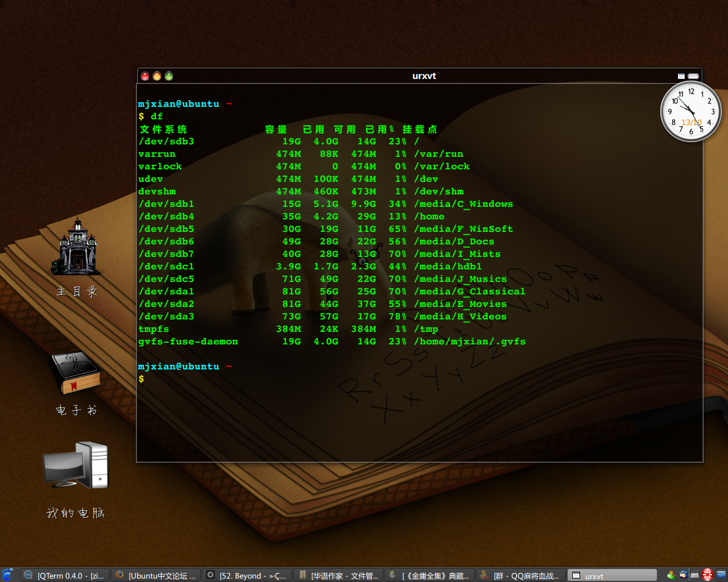Click the green user tray icon
Screen dimensions: 728x582
coord(672,575)
